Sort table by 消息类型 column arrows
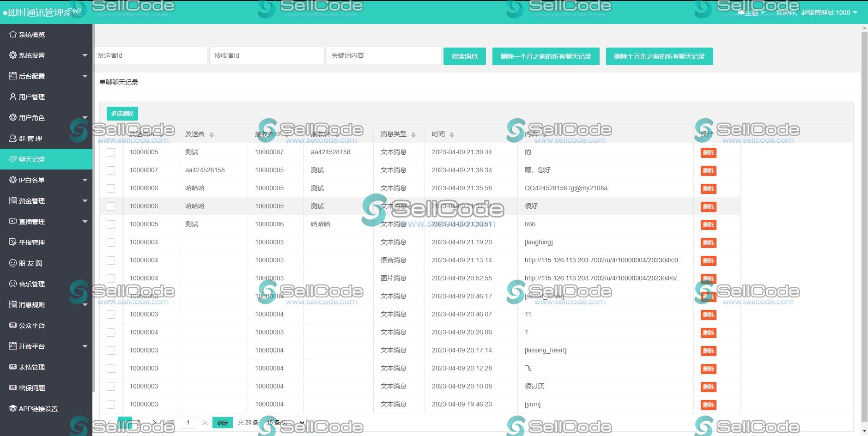 click(413, 134)
